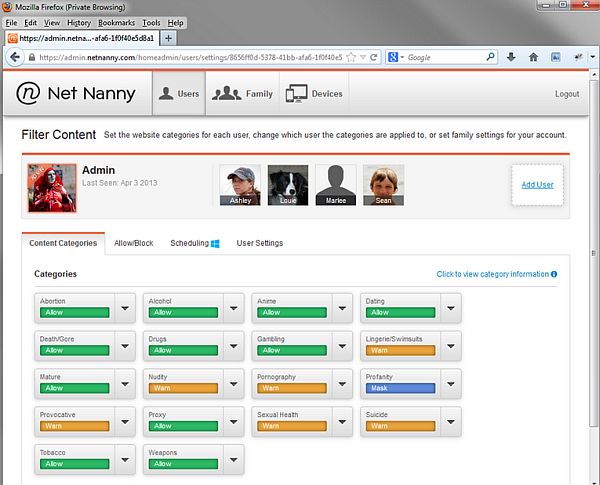Click the Logout link

pos(567,94)
